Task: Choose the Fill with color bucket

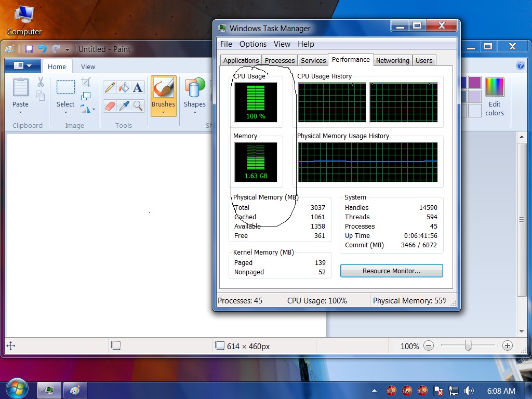Action: click(124, 87)
